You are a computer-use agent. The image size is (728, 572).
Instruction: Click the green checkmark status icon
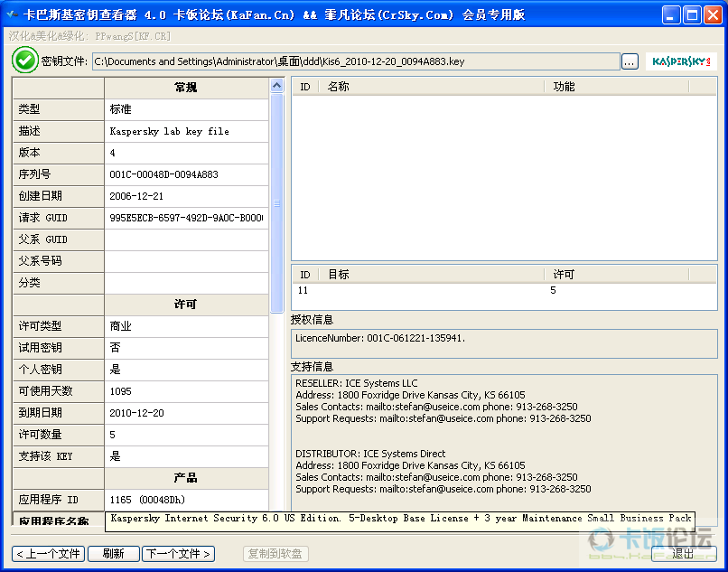click(x=24, y=60)
